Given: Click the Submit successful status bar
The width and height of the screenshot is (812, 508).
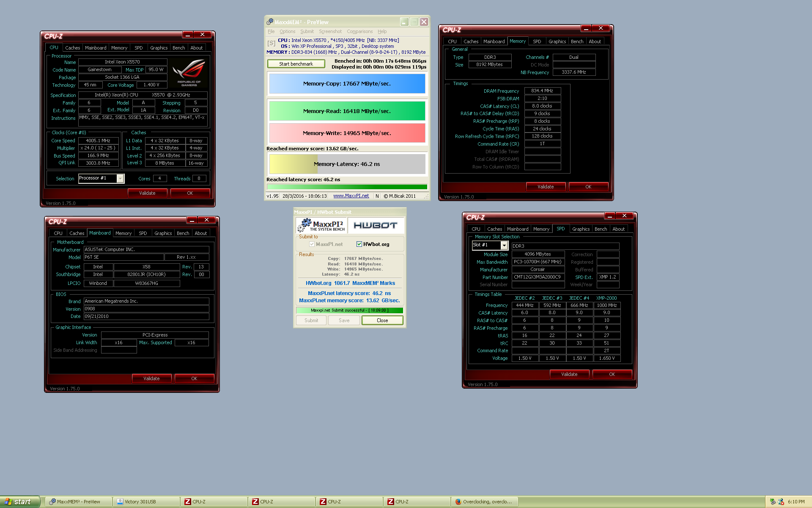Looking at the screenshot, I should 349,310.
